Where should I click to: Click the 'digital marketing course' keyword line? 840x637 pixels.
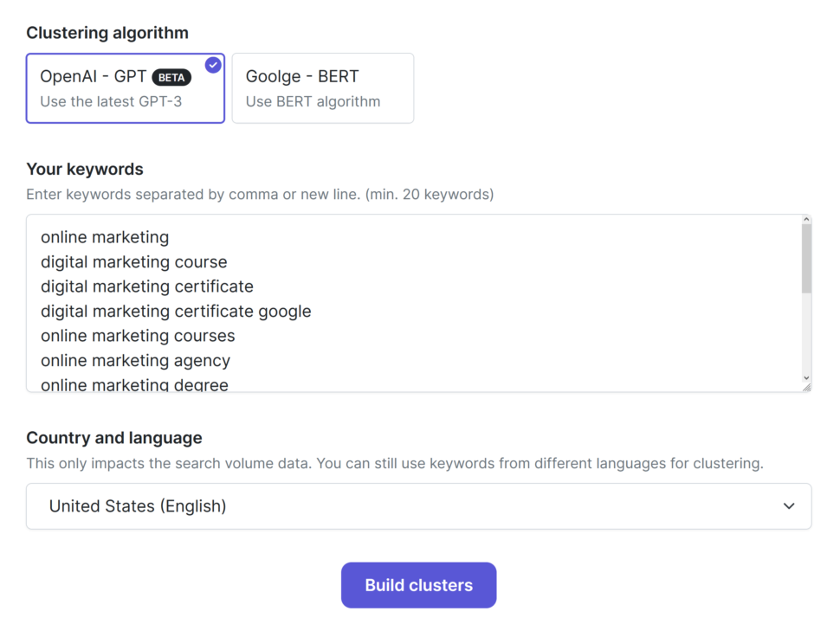[x=134, y=261]
